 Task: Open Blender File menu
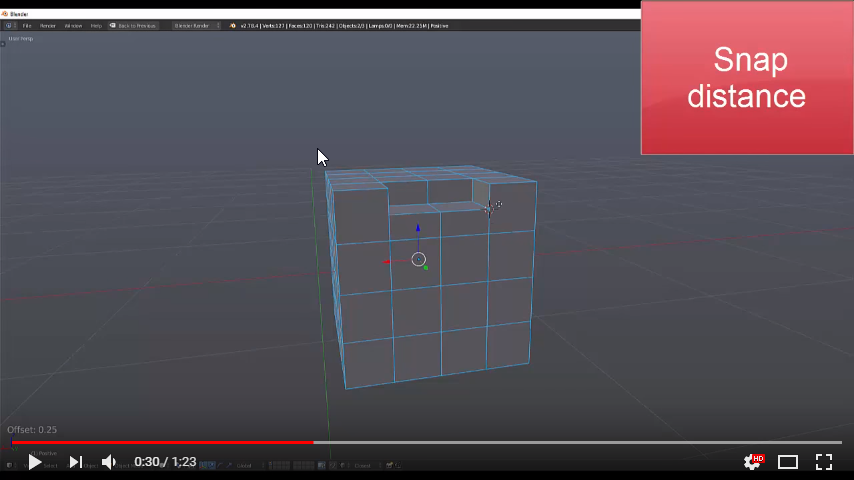pos(27,26)
